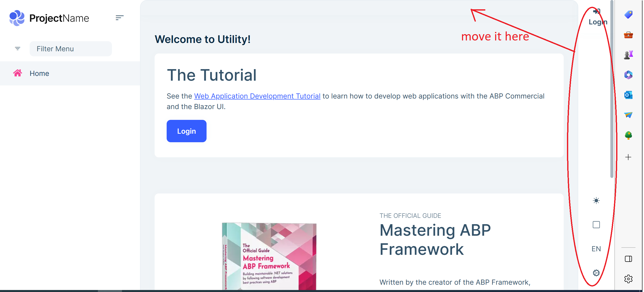The image size is (644, 292).
Task: Open the Shopping tag icon in the browser sidebar
Action: click(628, 15)
